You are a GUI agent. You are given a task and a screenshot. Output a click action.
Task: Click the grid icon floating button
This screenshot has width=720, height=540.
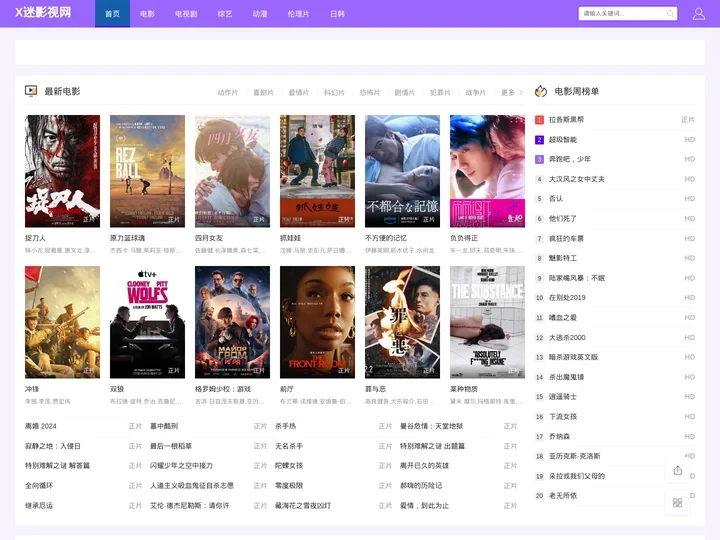tap(677, 503)
